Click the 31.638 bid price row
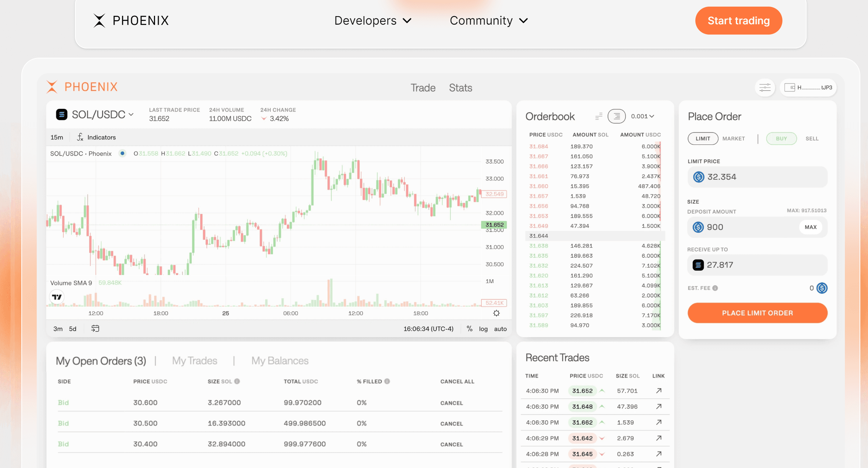868x468 pixels. (x=595, y=246)
